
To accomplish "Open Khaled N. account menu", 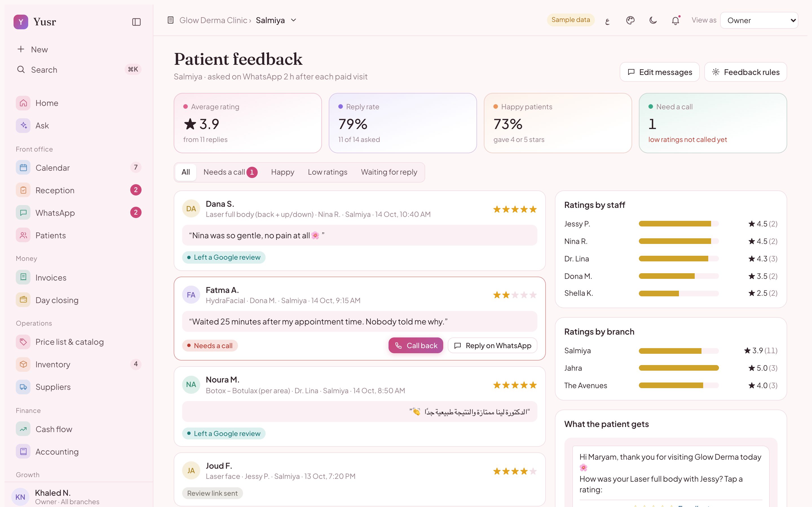I will 78,497.
